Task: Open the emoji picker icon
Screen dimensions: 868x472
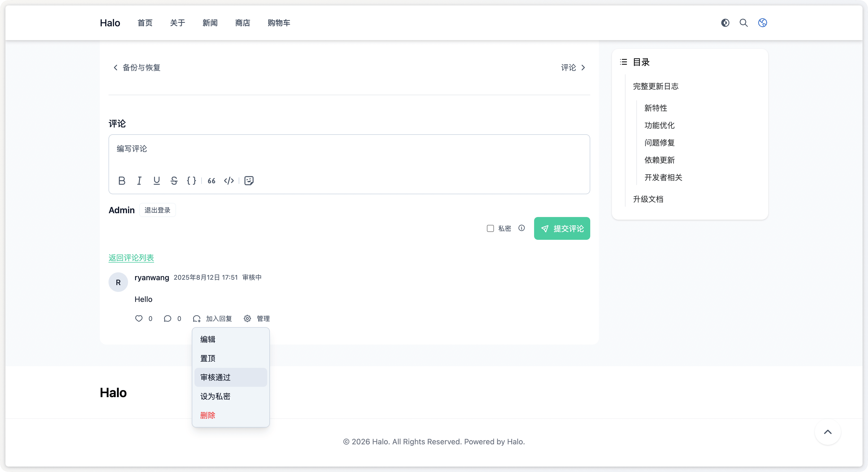Action: pos(249,181)
